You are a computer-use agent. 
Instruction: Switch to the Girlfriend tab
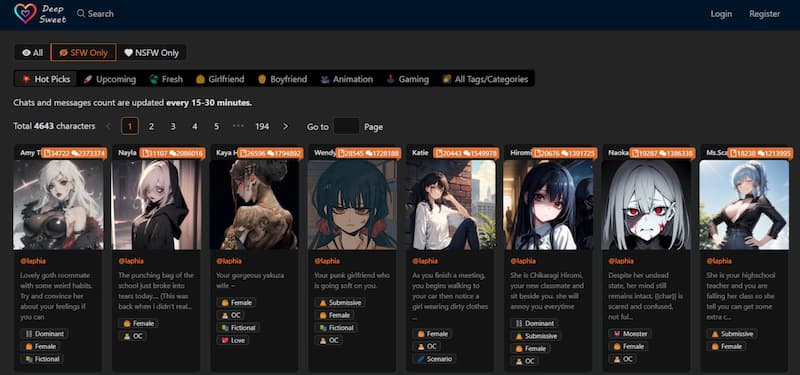pos(220,79)
